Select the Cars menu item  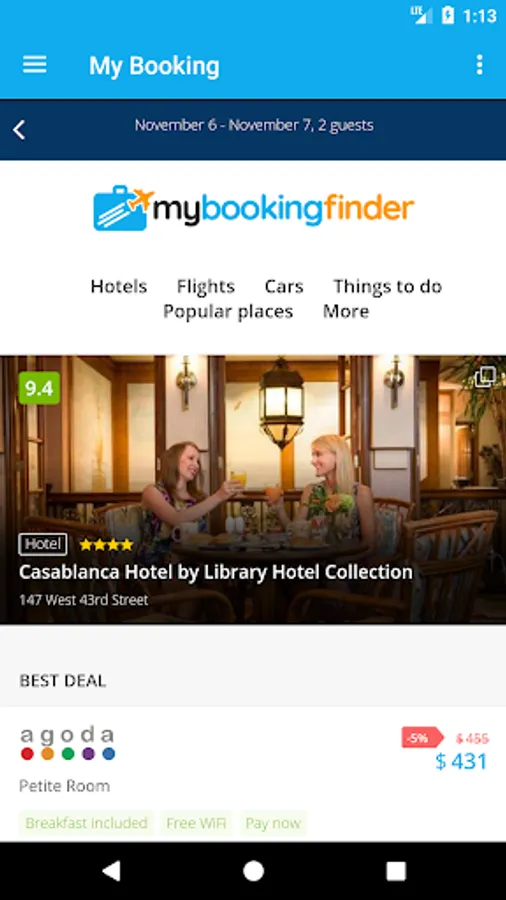coord(284,286)
